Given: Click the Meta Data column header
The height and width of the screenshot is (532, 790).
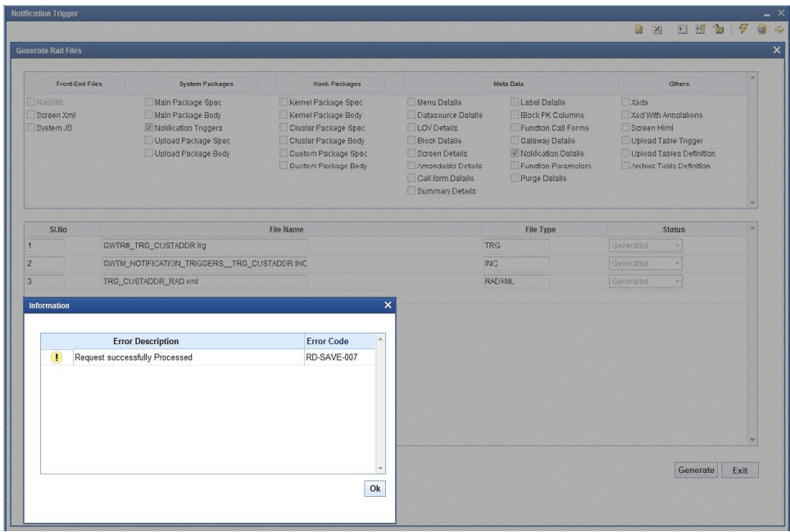Looking at the screenshot, I should click(508, 84).
